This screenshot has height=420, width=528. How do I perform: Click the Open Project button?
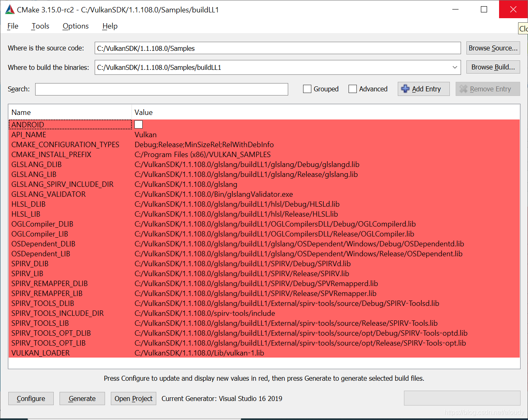134,399
